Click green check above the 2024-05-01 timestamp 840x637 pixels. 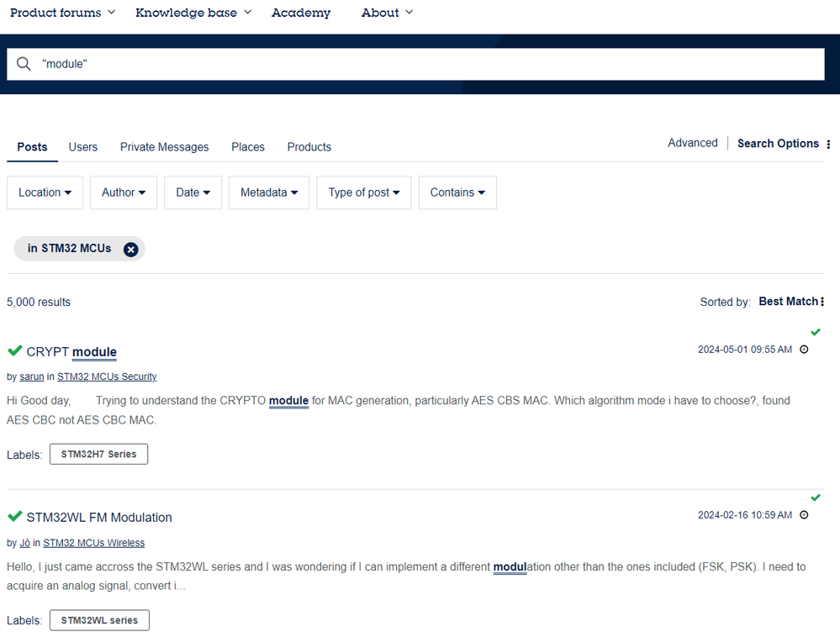click(816, 333)
